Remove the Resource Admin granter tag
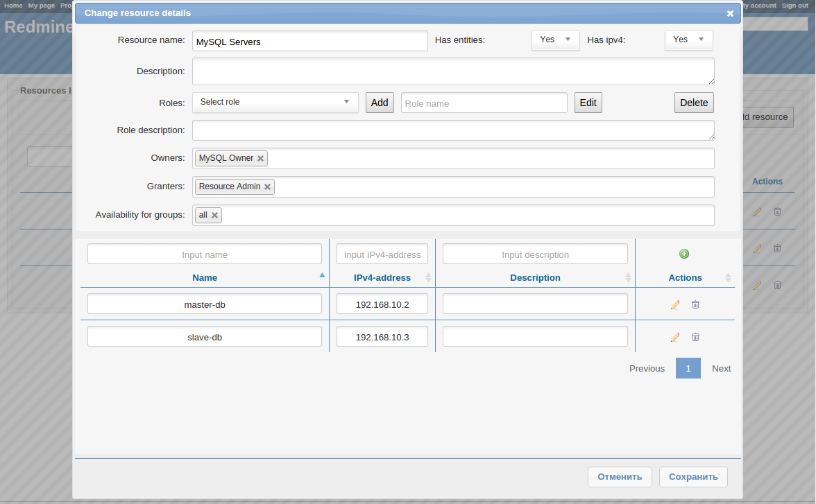This screenshot has height=504, width=816. point(268,186)
